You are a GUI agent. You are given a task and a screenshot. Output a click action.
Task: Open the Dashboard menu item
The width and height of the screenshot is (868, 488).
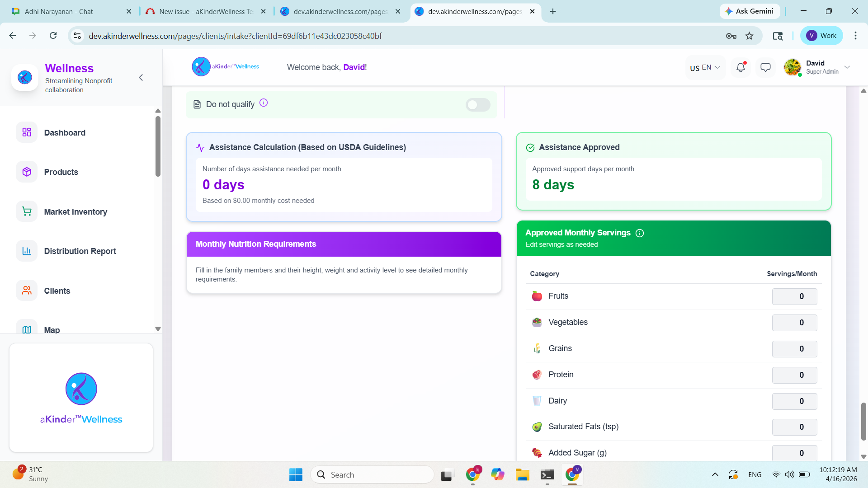click(65, 132)
